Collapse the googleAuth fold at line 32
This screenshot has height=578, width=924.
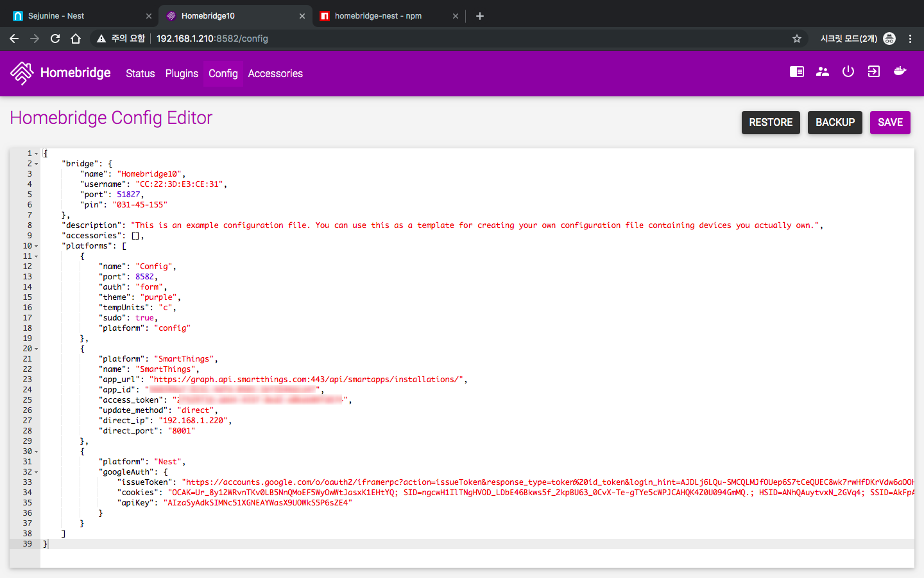(x=37, y=472)
